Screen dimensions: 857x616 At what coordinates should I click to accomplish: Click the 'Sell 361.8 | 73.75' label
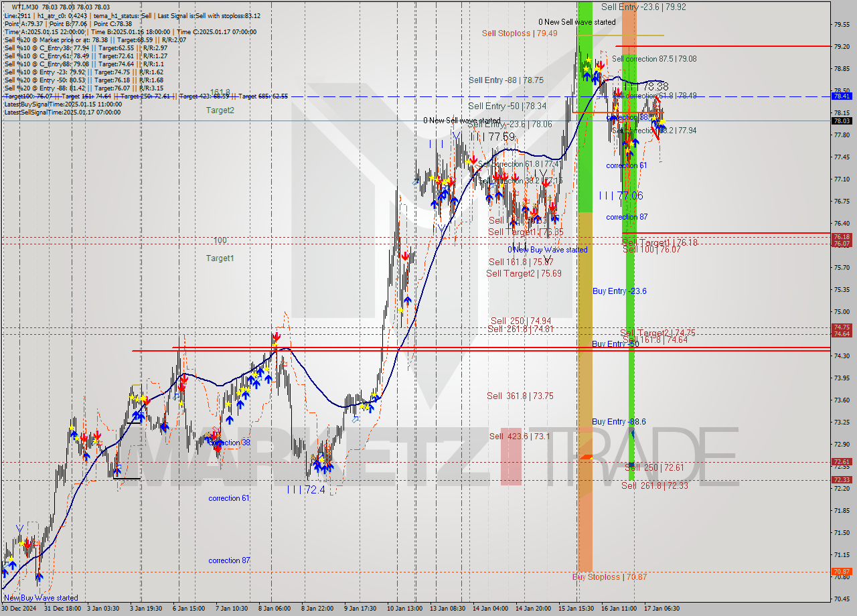[520, 396]
